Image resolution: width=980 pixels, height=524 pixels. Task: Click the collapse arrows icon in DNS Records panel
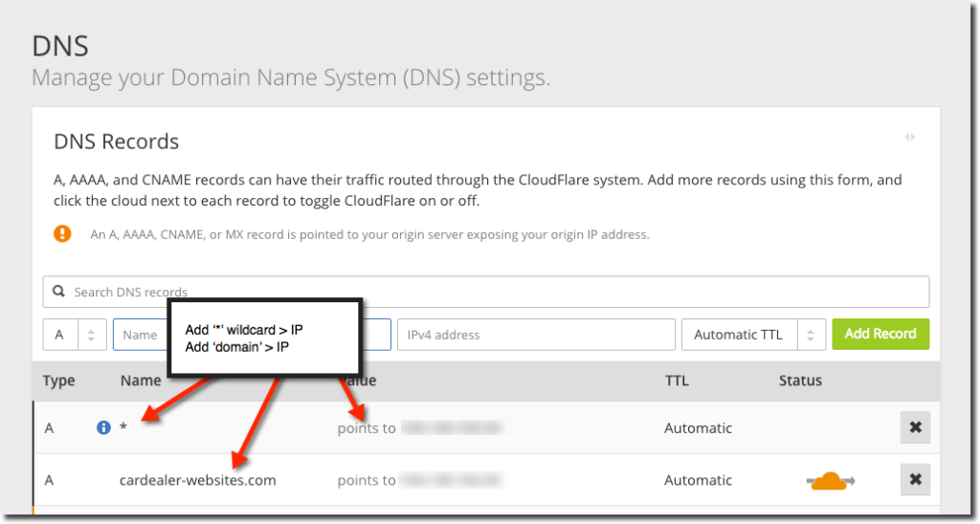pos(910,137)
